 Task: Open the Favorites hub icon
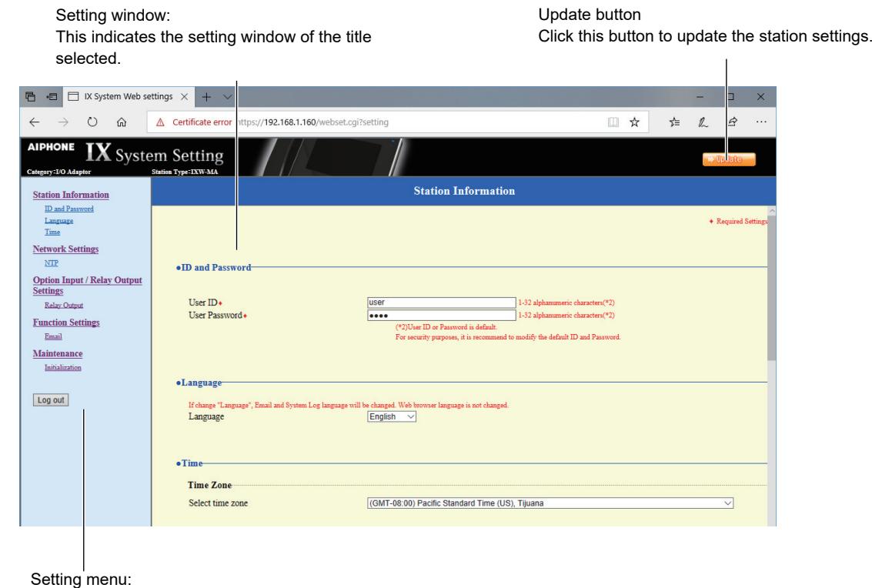click(x=674, y=122)
